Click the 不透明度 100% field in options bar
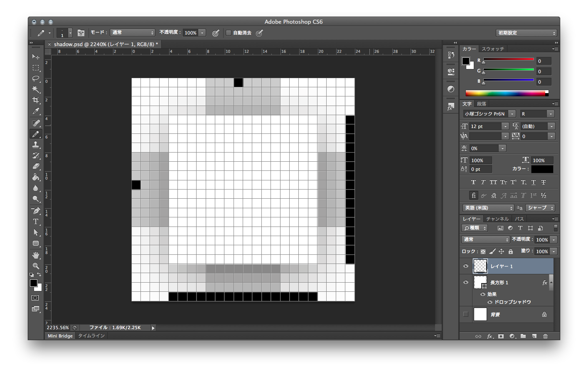This screenshot has height=377, width=588. click(191, 33)
